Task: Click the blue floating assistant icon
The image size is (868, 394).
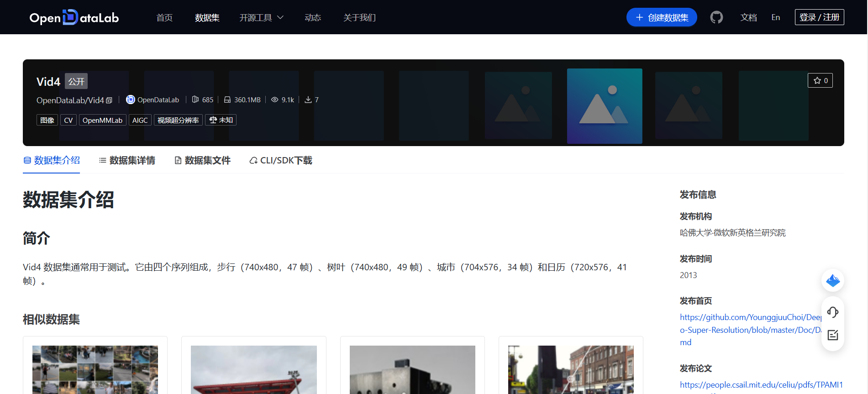Action: (833, 280)
